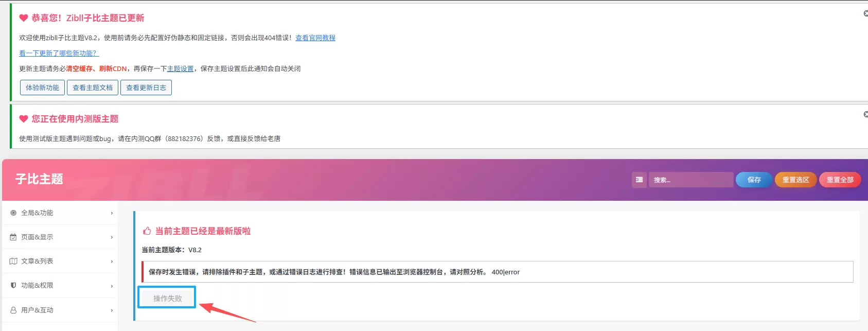Click the thumbs-up icon in update panel
868x331 pixels.
click(x=147, y=231)
